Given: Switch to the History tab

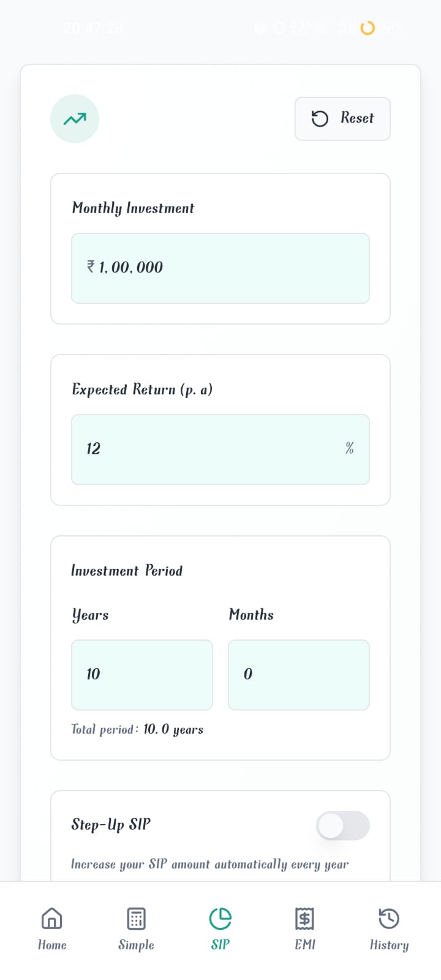Looking at the screenshot, I should click(x=388, y=928).
